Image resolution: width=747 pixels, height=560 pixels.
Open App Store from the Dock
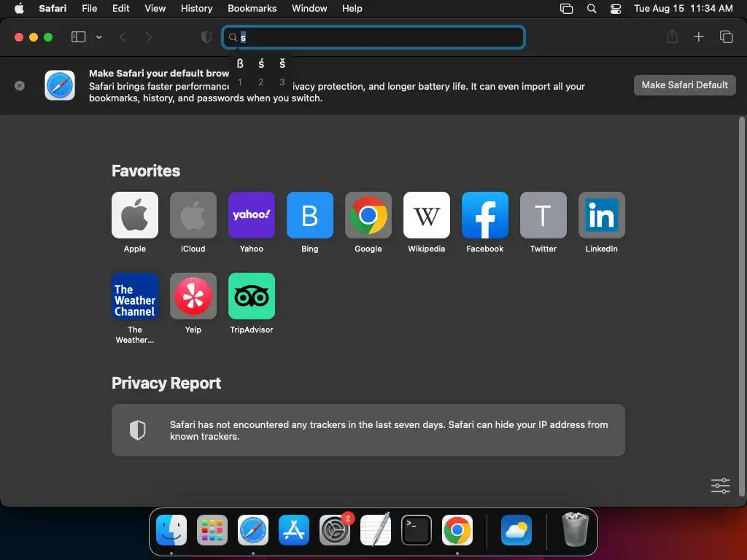[x=294, y=530]
